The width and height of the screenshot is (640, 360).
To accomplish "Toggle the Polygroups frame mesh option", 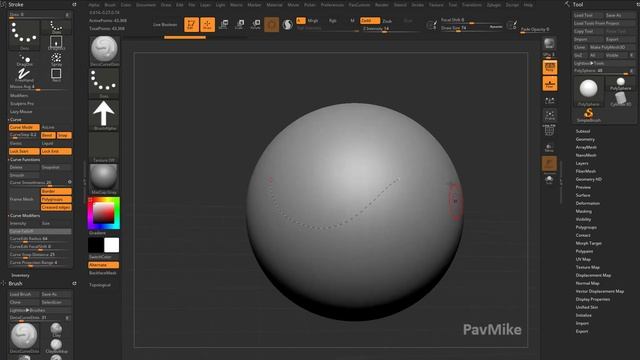I will click(56, 199).
